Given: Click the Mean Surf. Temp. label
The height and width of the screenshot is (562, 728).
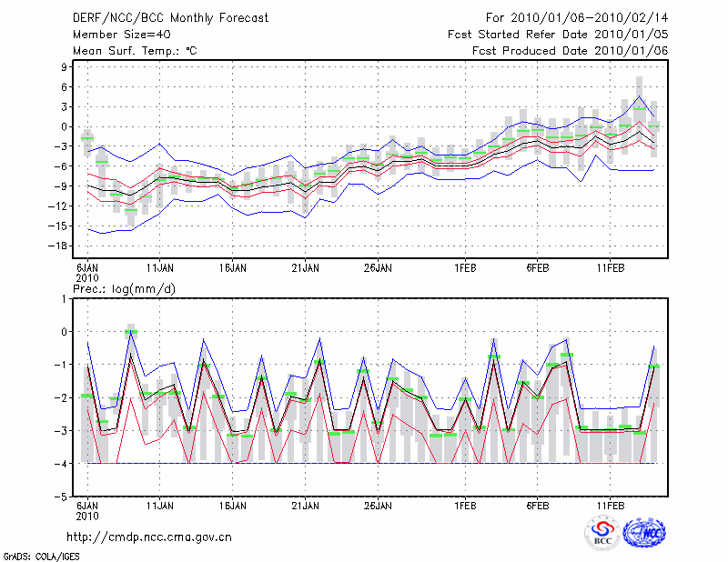Looking at the screenshot, I should pyautogui.click(x=134, y=51).
